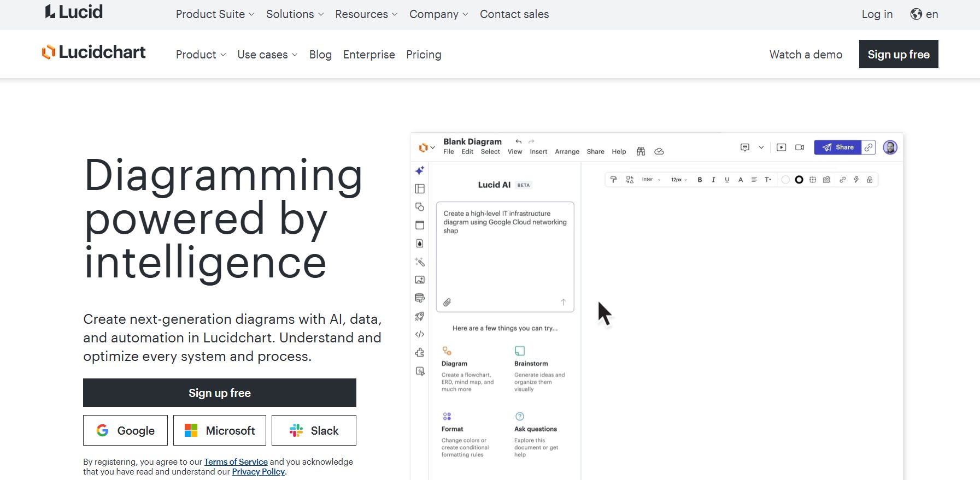Open the image insert icon in sidebar
980x480 pixels.
tap(420, 280)
